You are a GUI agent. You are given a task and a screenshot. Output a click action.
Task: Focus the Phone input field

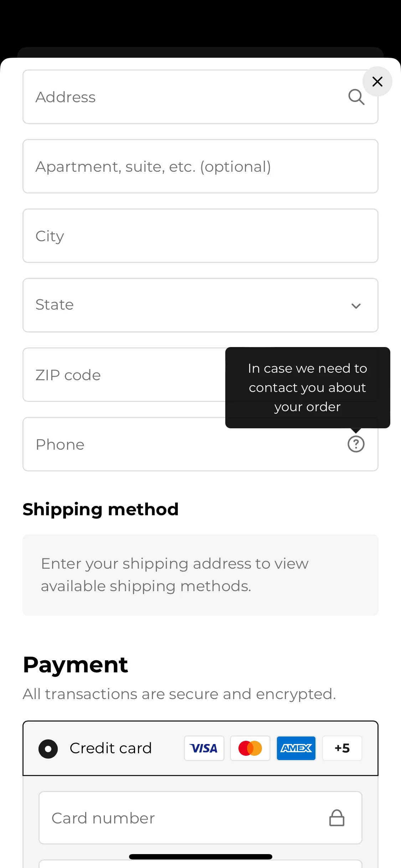pyautogui.click(x=200, y=444)
